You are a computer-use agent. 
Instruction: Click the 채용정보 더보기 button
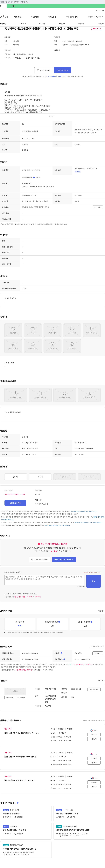click(x=94, y=689)
